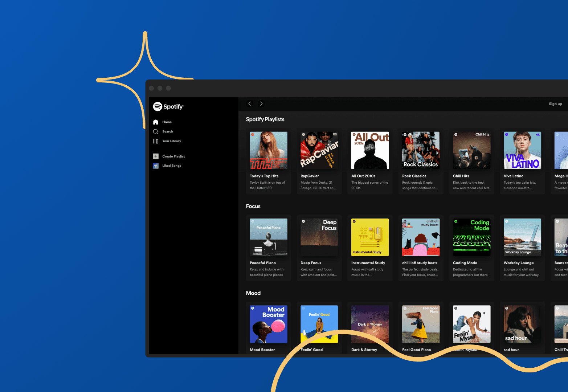Select Home label in navigation
Viewport: 568px width, 392px height.
point(167,122)
